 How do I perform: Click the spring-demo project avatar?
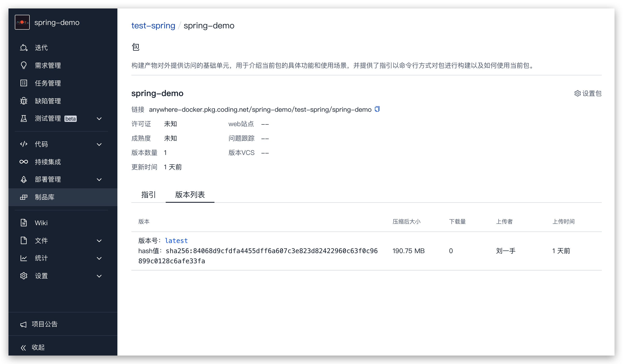click(x=22, y=22)
